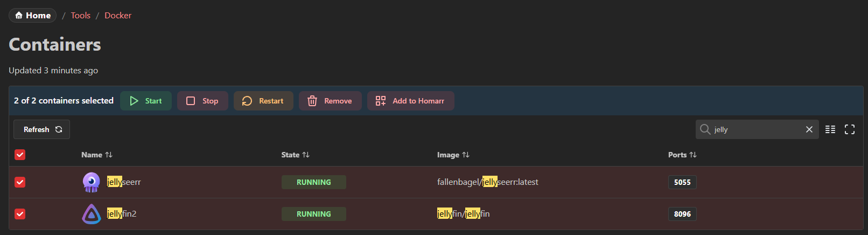The image size is (868, 235).
Task: Sort containers by Image column
Action: (466, 155)
